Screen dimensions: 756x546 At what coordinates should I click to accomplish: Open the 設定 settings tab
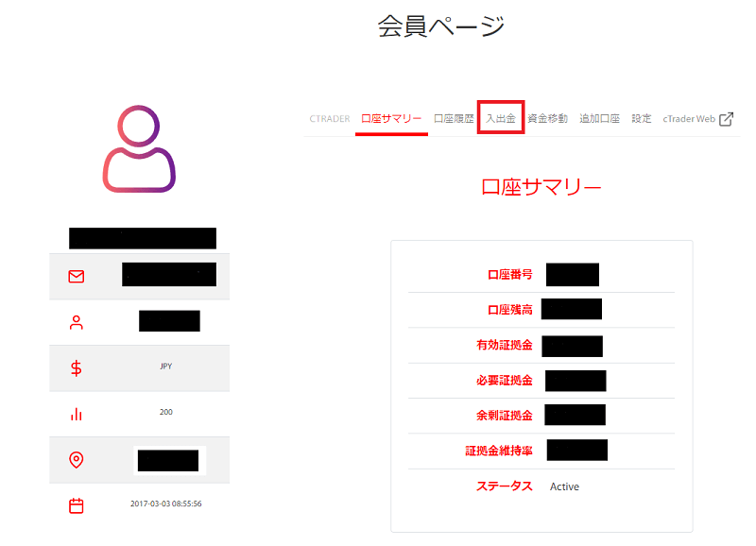coord(642,119)
